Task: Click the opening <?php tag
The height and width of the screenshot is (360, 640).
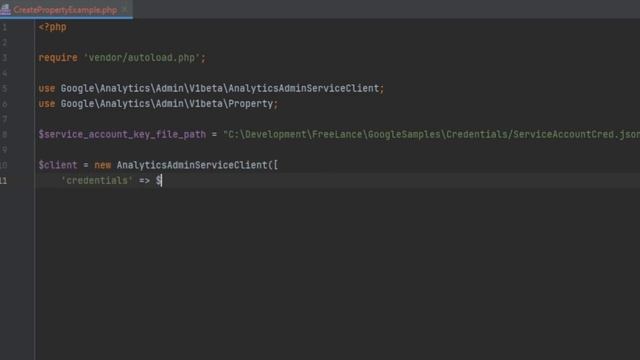Action: tap(52, 27)
